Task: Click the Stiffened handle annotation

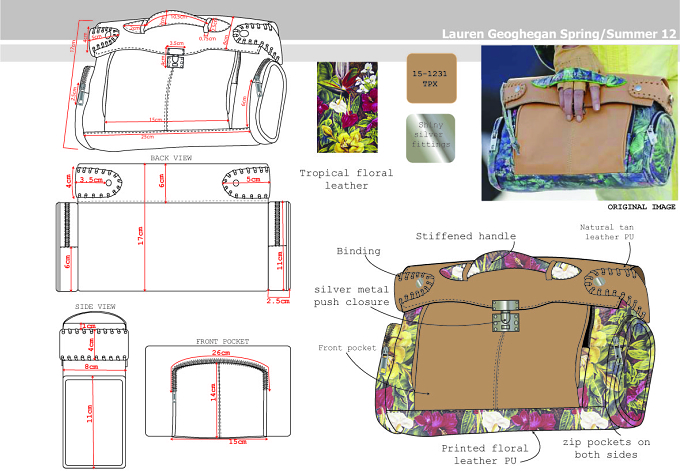Action: [466, 236]
